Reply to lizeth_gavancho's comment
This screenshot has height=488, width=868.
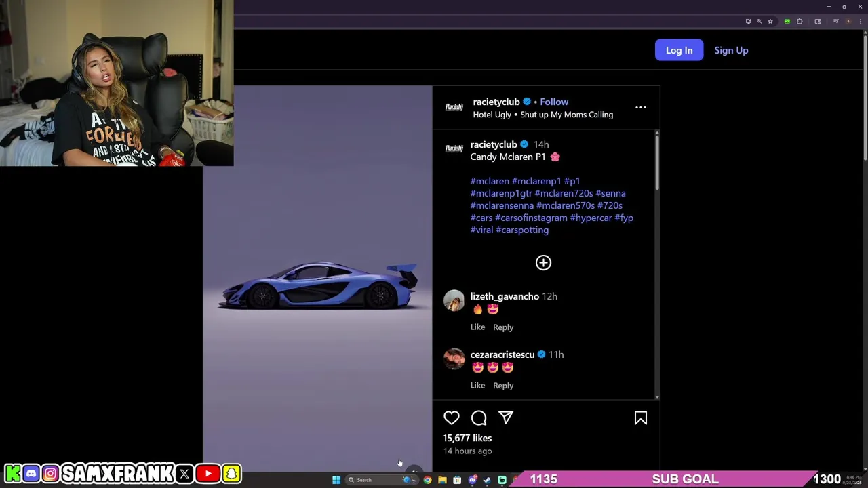503,327
